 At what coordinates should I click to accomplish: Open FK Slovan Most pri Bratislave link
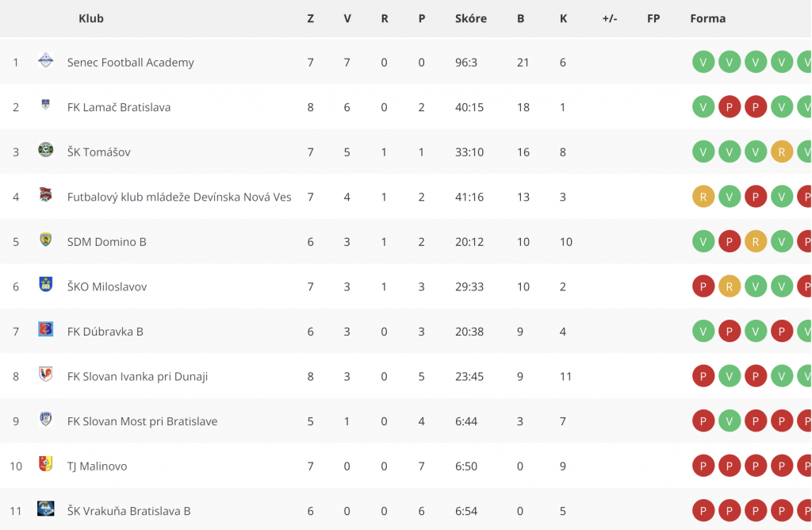click(x=143, y=421)
